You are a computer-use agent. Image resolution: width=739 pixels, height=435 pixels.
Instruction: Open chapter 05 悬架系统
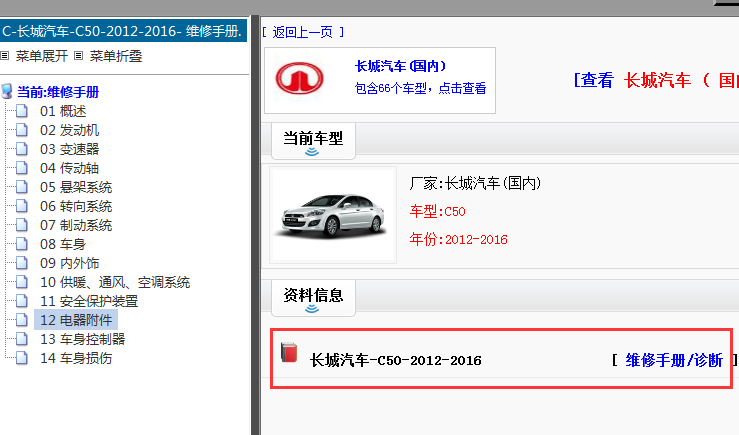(x=76, y=187)
